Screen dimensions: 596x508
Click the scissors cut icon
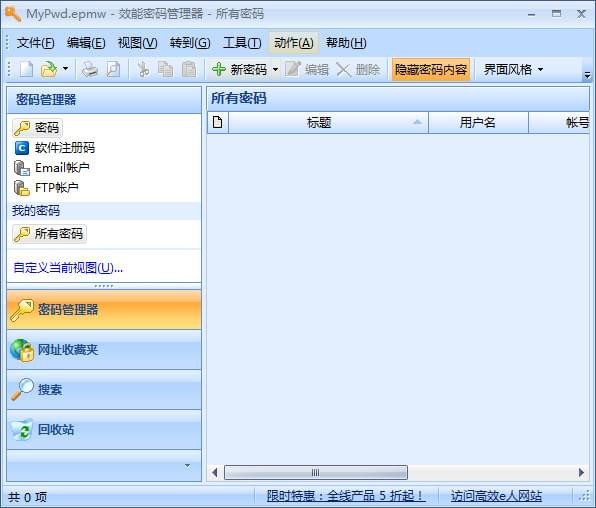[143, 70]
